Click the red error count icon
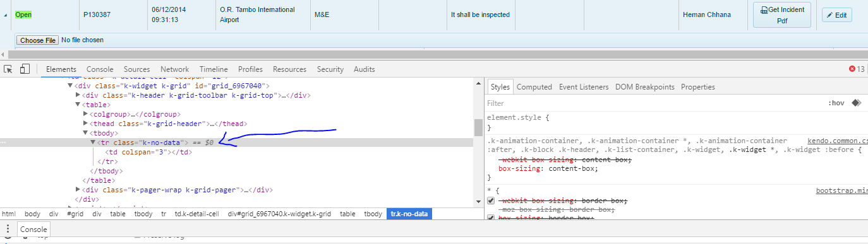 (852, 69)
